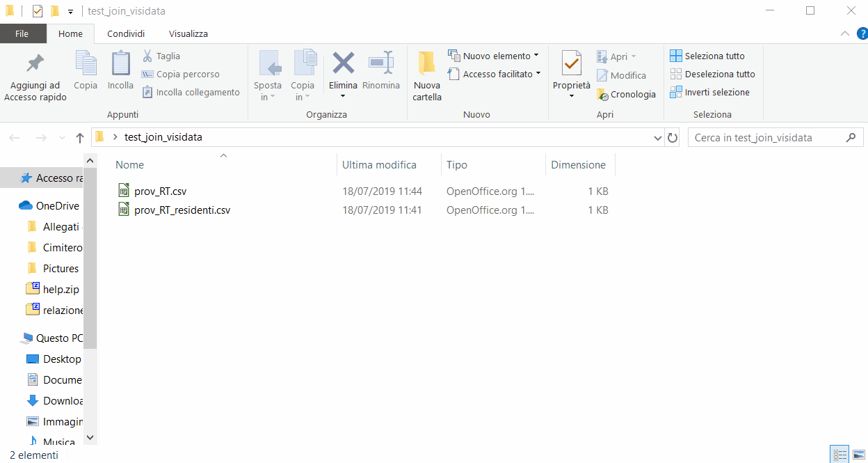This screenshot has height=463, width=868.
Task: Click Seleziona tutto in the ribbon
Action: [x=707, y=56]
